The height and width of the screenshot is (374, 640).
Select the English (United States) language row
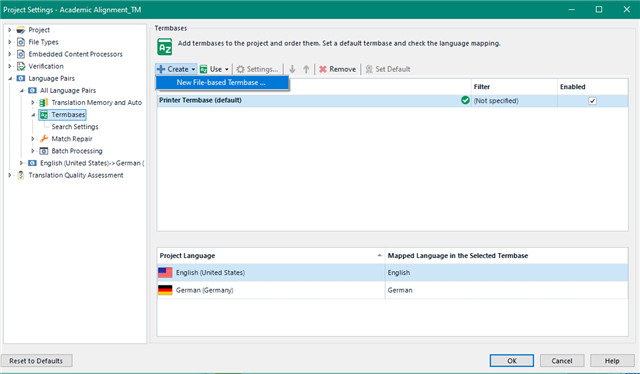pyautogui.click(x=393, y=272)
